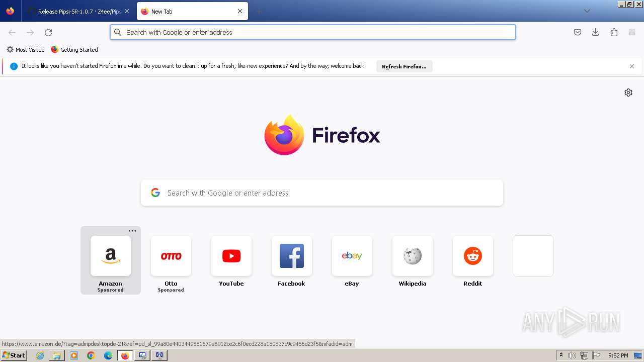Select the New Tab tab
The width and height of the screenshot is (644, 362).
pyautogui.click(x=192, y=11)
